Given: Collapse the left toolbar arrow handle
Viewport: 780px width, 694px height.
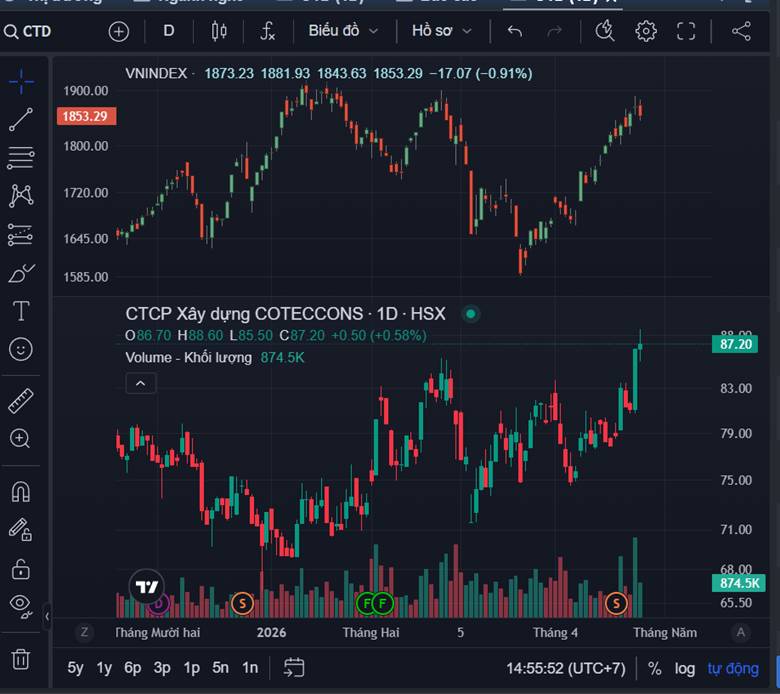Looking at the screenshot, I should click(x=47, y=617).
